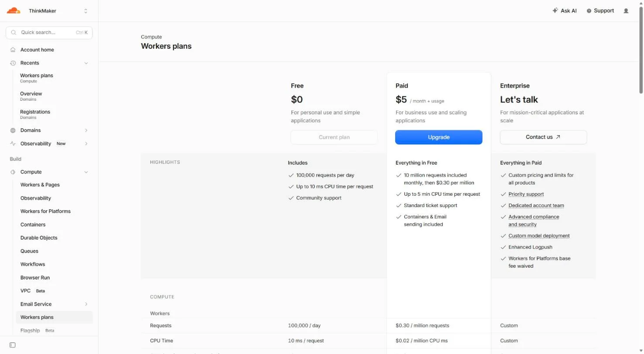Click the Domains globe icon

(13, 130)
